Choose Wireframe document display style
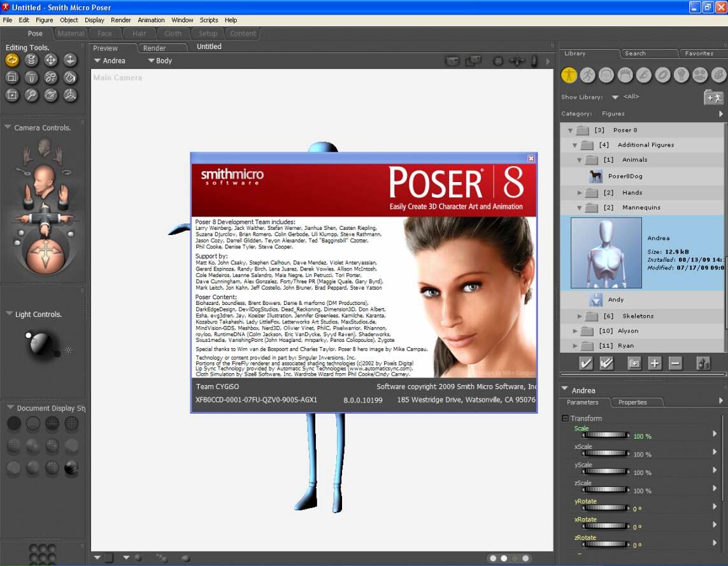Screen dimensions: 728x566 click(52, 423)
